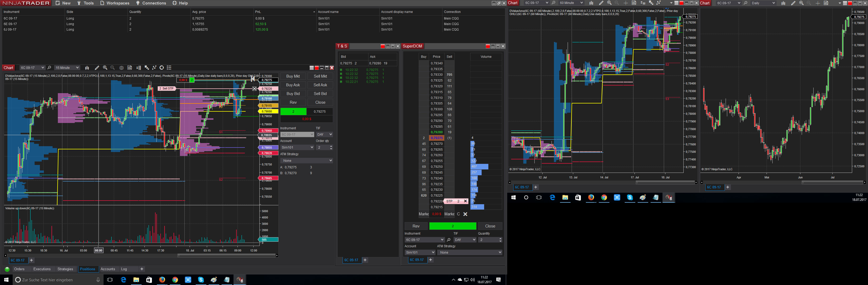The height and width of the screenshot is (285, 868).
Task: Click the Sell Mkt button
Action: pos(320,76)
